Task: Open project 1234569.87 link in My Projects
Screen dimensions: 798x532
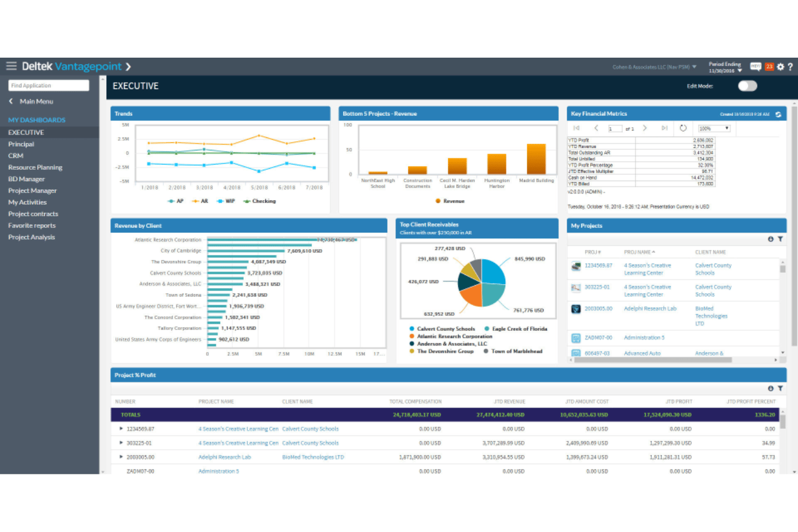Action: [x=598, y=266]
